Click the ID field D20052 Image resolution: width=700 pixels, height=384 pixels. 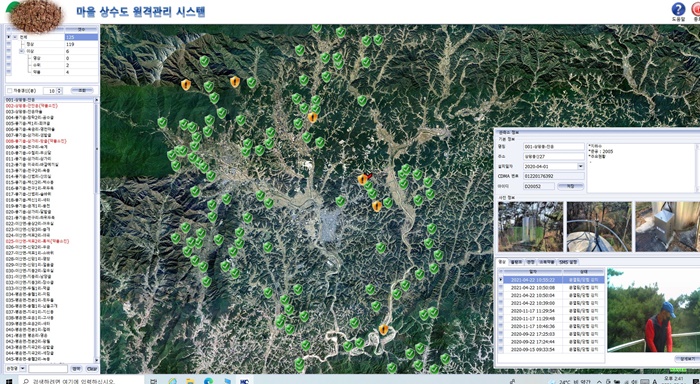(x=539, y=186)
